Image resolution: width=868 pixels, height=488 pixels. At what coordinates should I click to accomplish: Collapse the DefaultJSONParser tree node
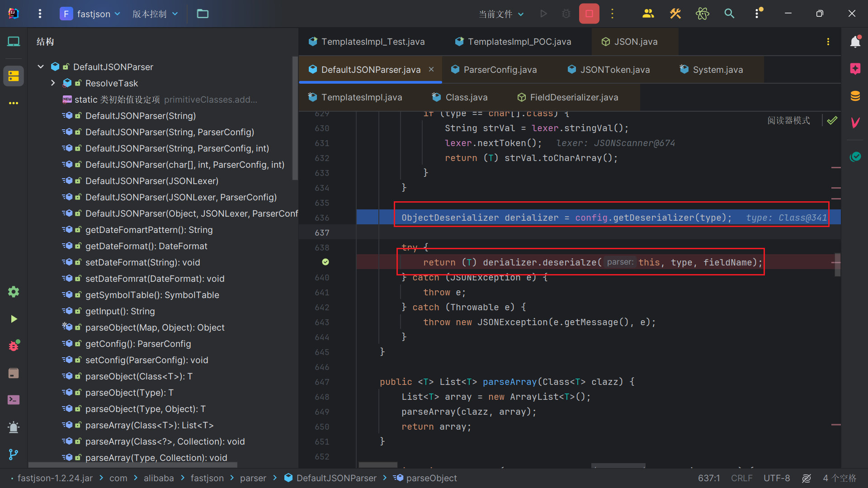41,67
